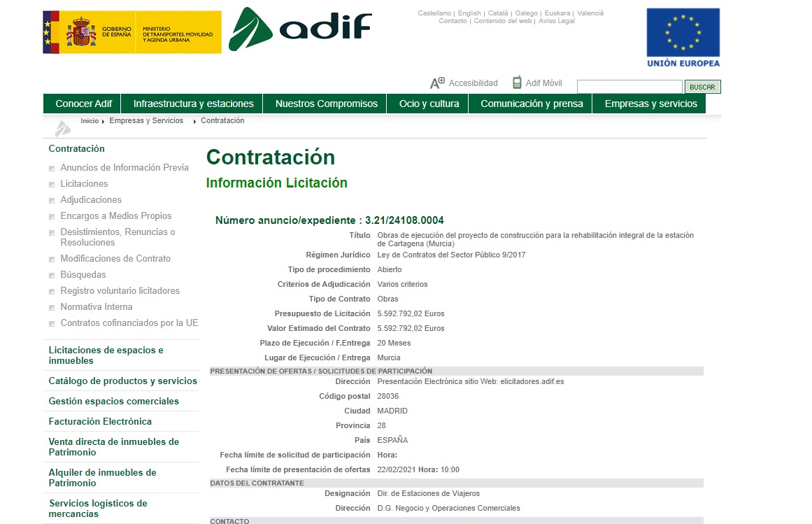Expand Facturación Electrónica sidebar section
812x524 pixels.
tap(100, 421)
